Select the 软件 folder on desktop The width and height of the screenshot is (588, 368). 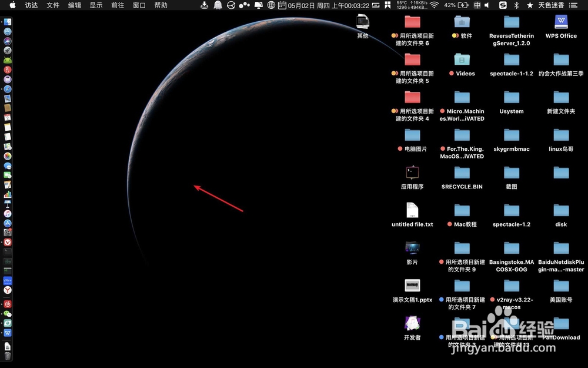click(x=462, y=27)
